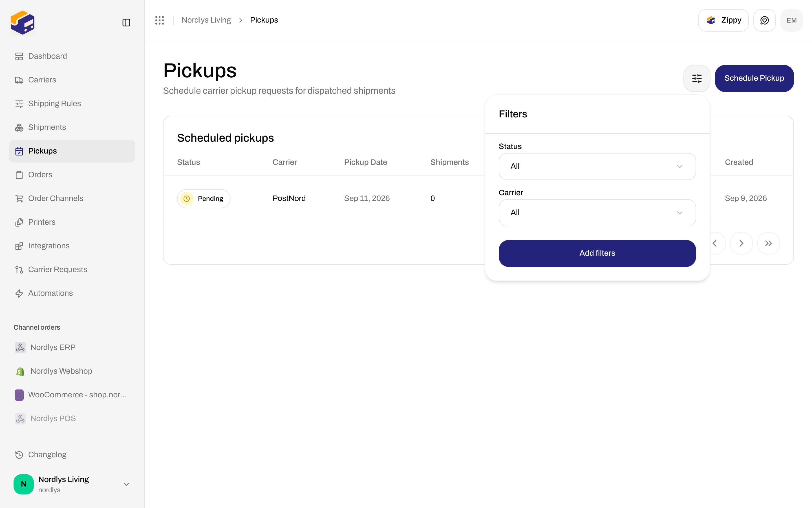Click the Integrations blocks icon

[x=19, y=246]
